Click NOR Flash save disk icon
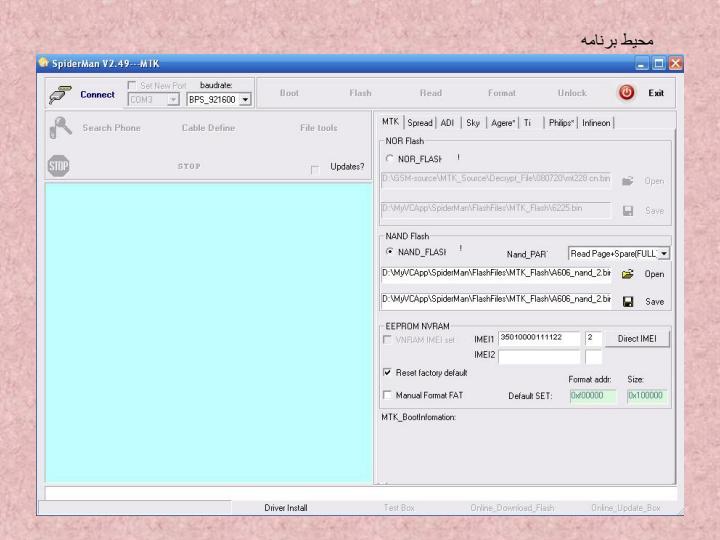 628,211
